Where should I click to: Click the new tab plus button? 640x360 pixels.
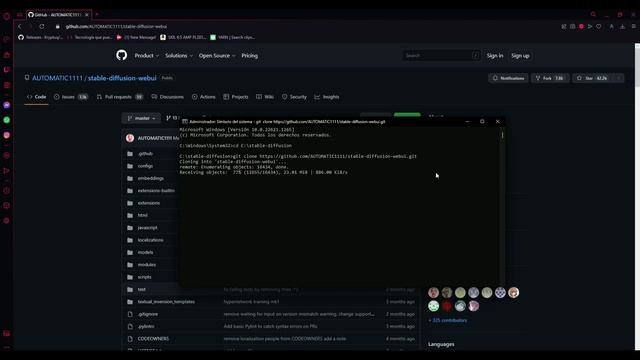click(x=97, y=14)
